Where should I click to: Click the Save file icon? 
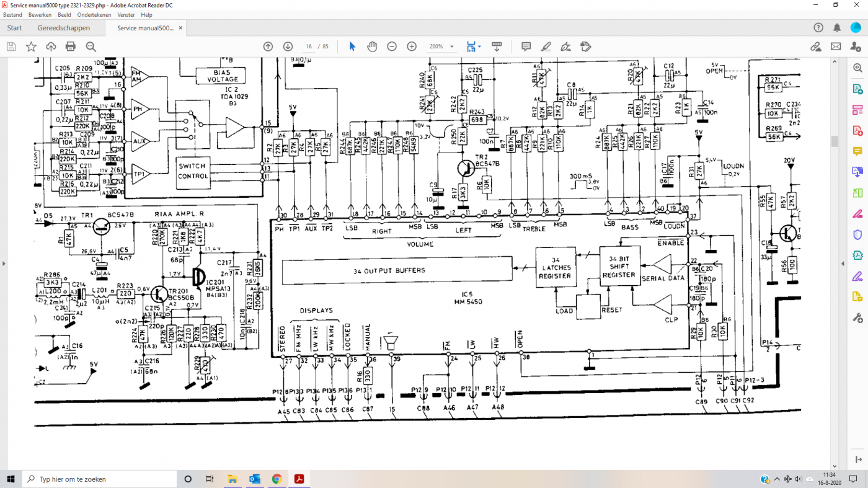[11, 47]
